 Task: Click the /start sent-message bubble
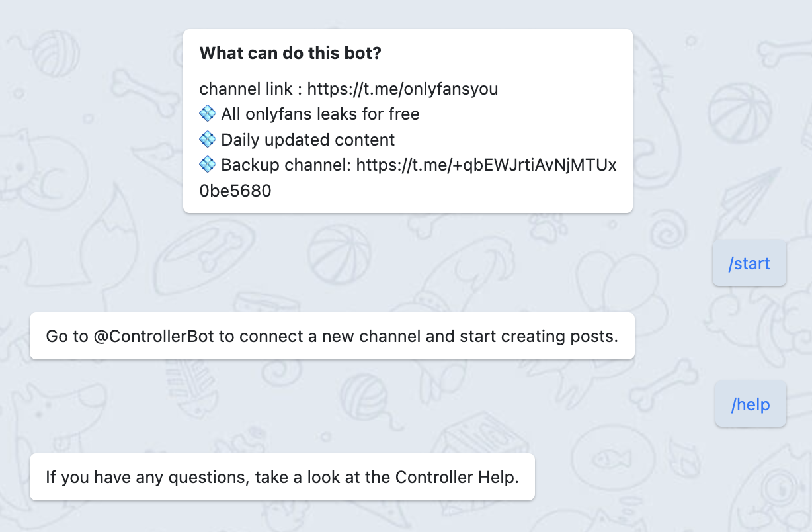pyautogui.click(x=749, y=263)
